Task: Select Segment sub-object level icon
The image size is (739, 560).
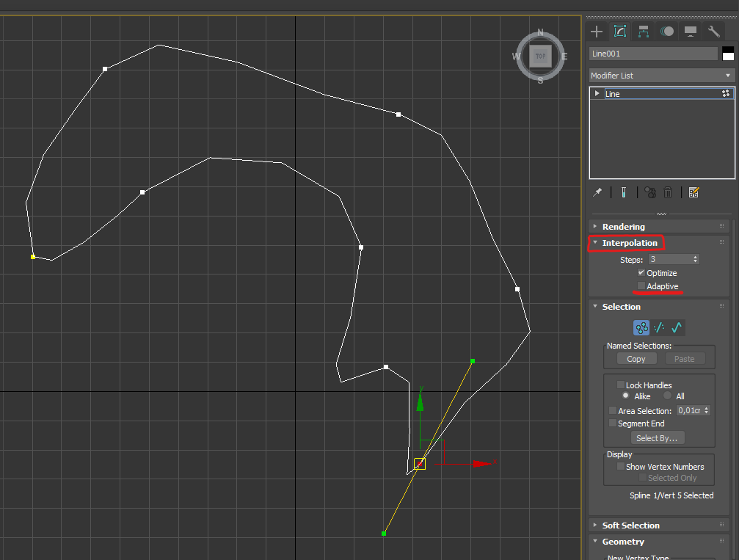Action: coord(659,328)
